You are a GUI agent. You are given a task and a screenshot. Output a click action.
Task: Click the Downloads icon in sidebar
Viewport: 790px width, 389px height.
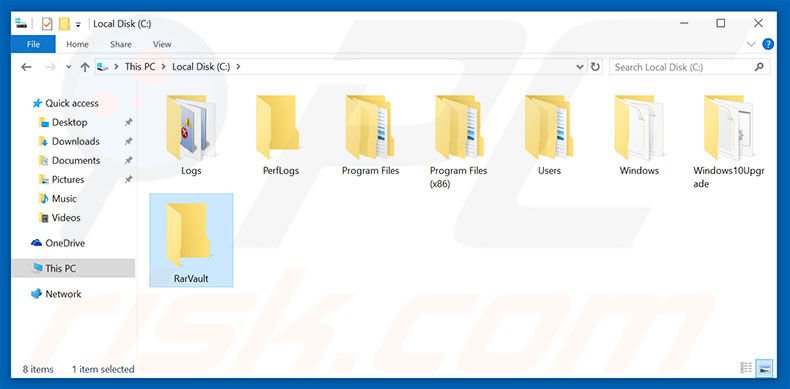click(x=44, y=142)
